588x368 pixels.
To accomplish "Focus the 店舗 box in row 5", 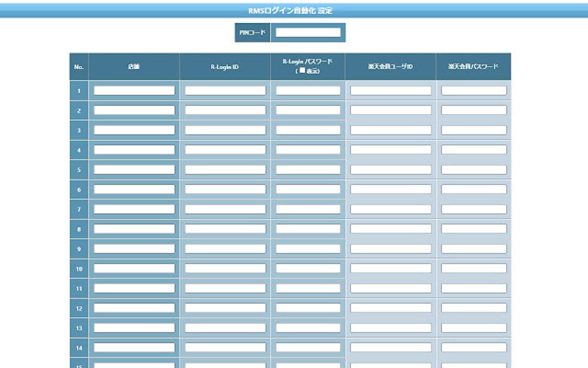I will pyautogui.click(x=134, y=170).
